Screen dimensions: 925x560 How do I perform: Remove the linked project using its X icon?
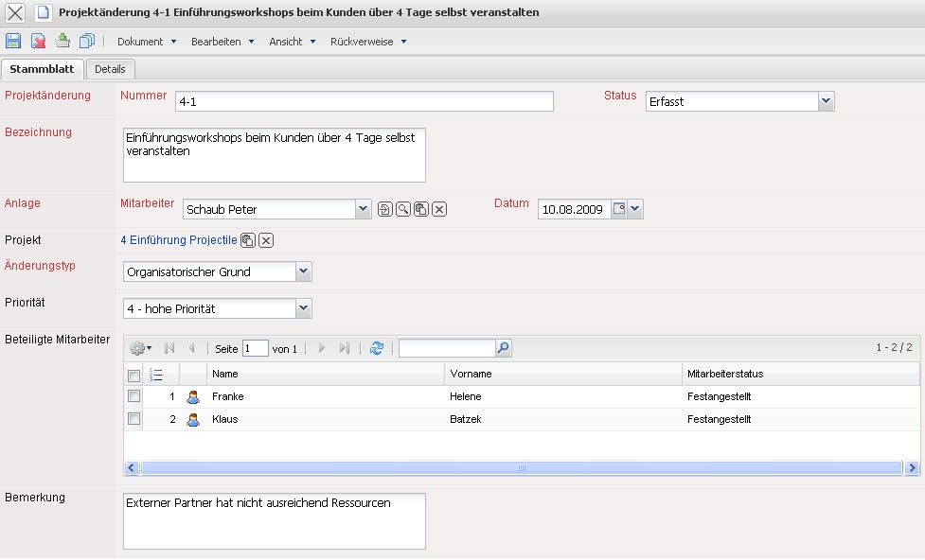coord(266,240)
